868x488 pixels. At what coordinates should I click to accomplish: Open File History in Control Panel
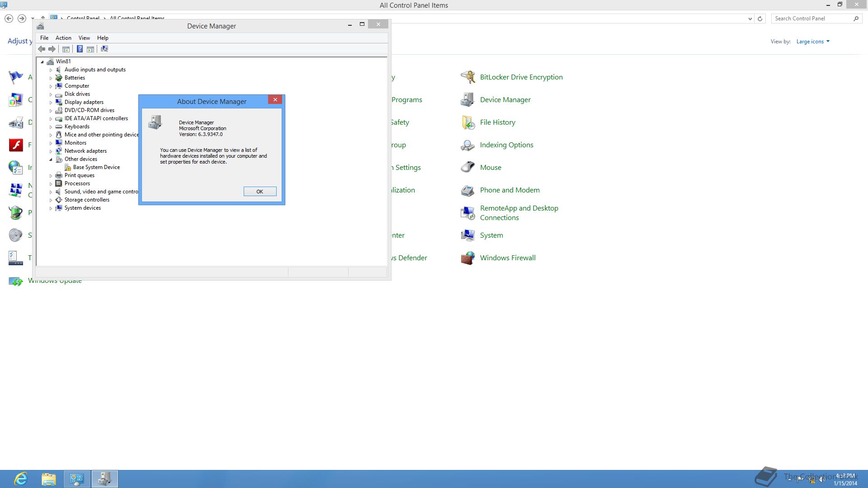coord(498,122)
